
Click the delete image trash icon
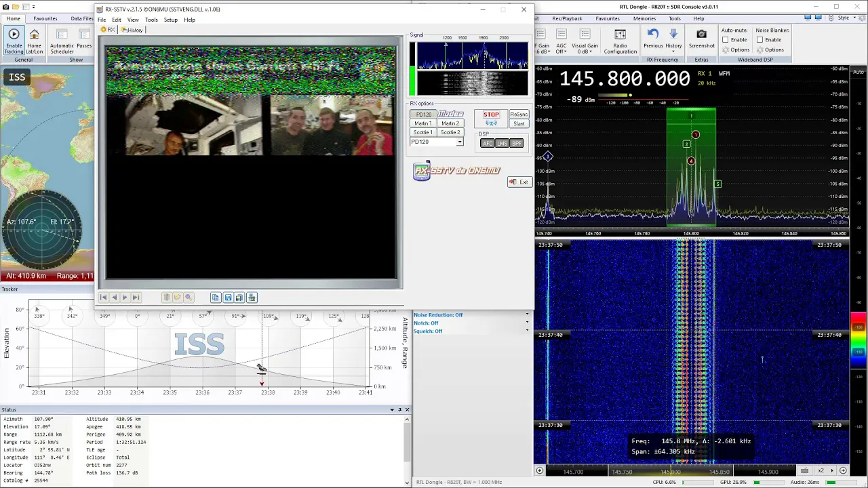[166, 297]
